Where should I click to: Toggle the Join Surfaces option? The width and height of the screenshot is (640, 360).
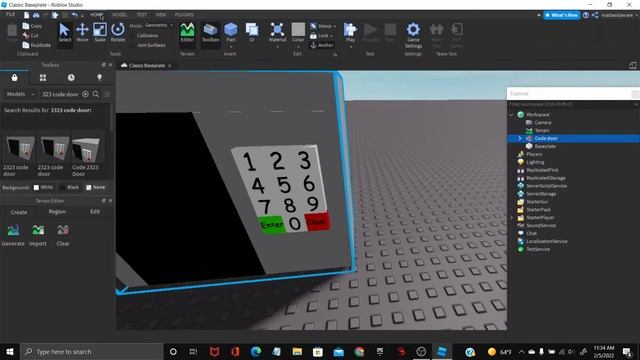coord(151,45)
